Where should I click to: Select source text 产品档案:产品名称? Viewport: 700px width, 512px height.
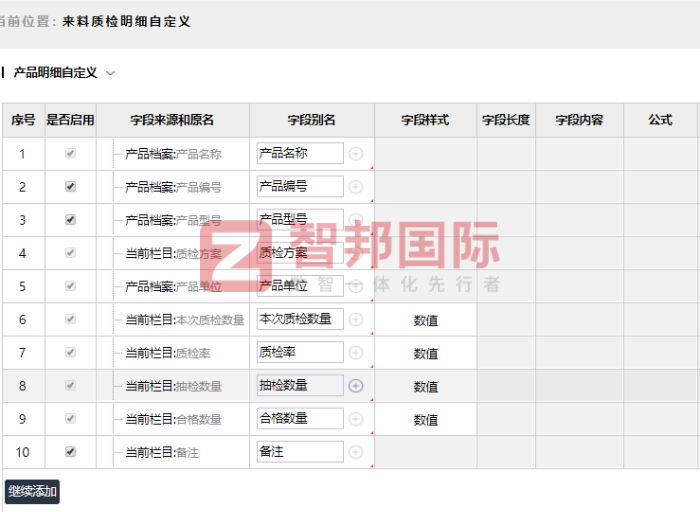click(x=173, y=154)
